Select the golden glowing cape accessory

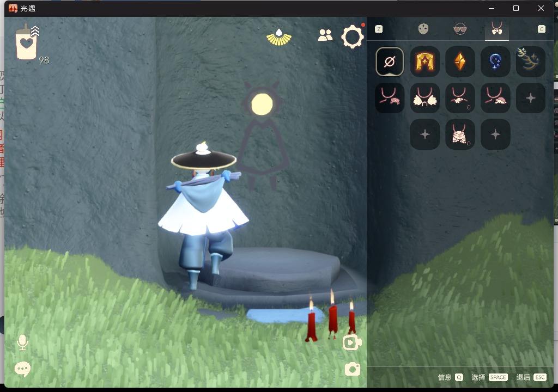click(424, 62)
